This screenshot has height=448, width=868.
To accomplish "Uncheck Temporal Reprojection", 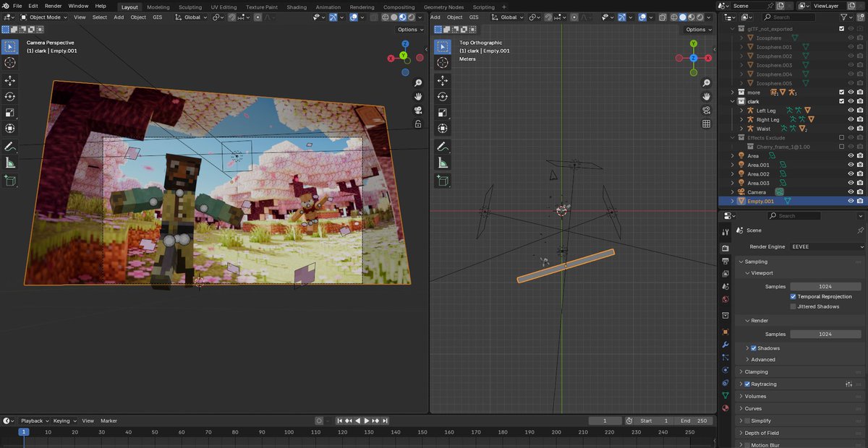I will coord(793,296).
